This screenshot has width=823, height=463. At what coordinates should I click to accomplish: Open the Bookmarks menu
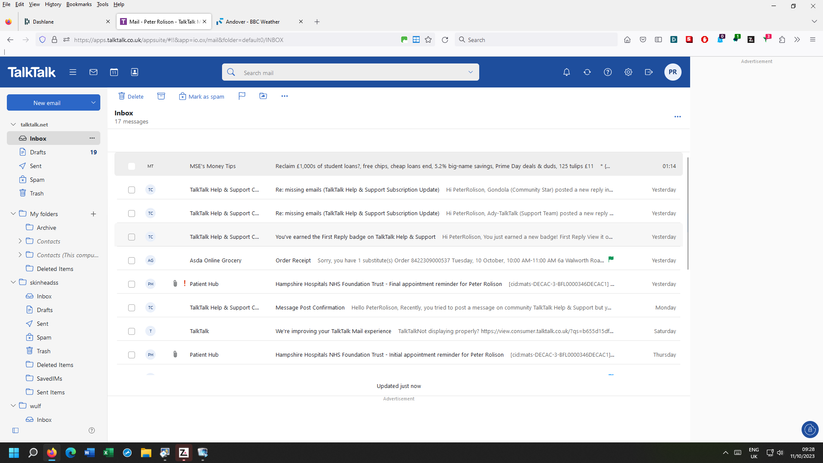pos(78,4)
